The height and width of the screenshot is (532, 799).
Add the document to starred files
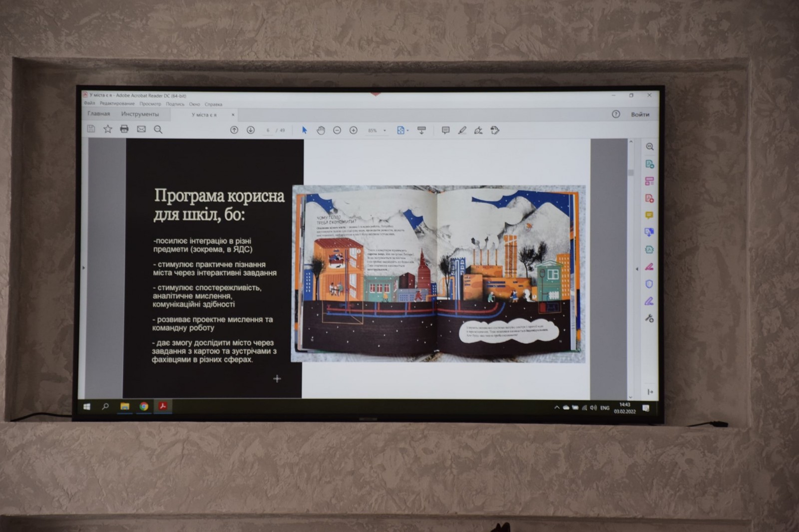pos(107,129)
